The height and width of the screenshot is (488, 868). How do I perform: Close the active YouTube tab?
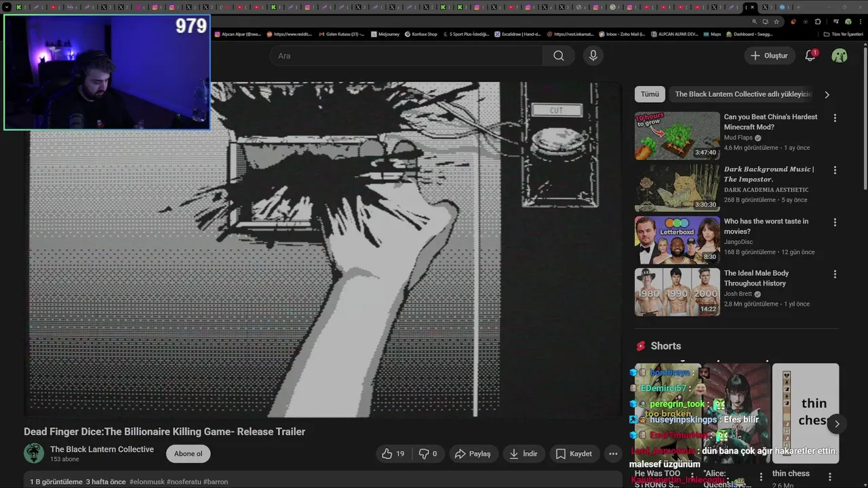[753, 7]
